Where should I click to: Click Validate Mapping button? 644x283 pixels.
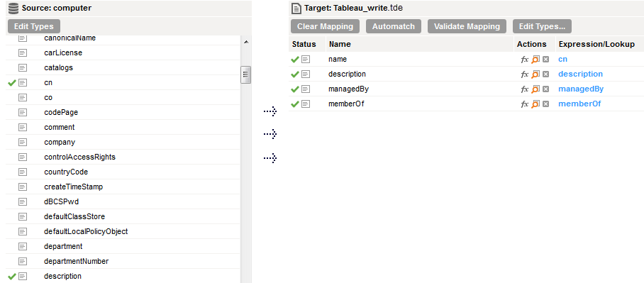pos(467,26)
